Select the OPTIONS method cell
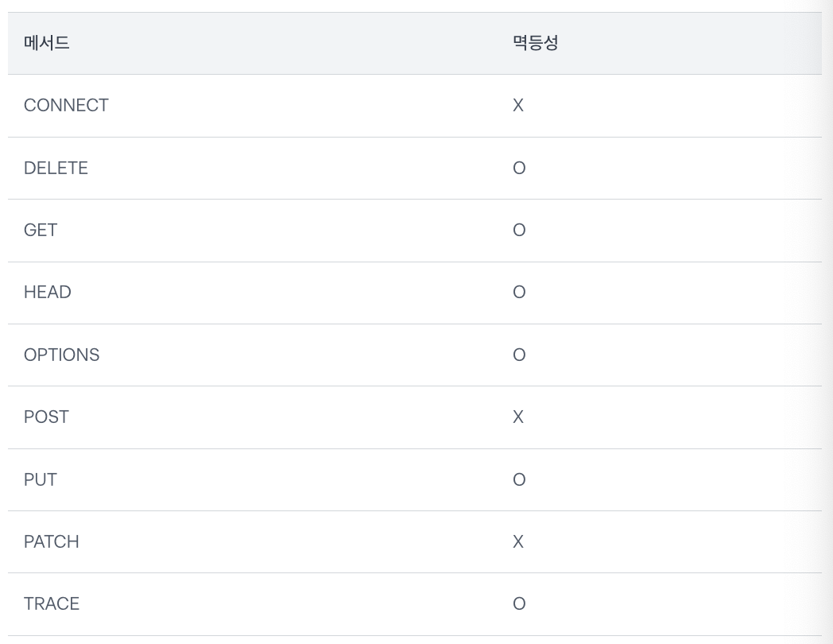Image resolution: width=833 pixels, height=644 pixels. coord(62,355)
